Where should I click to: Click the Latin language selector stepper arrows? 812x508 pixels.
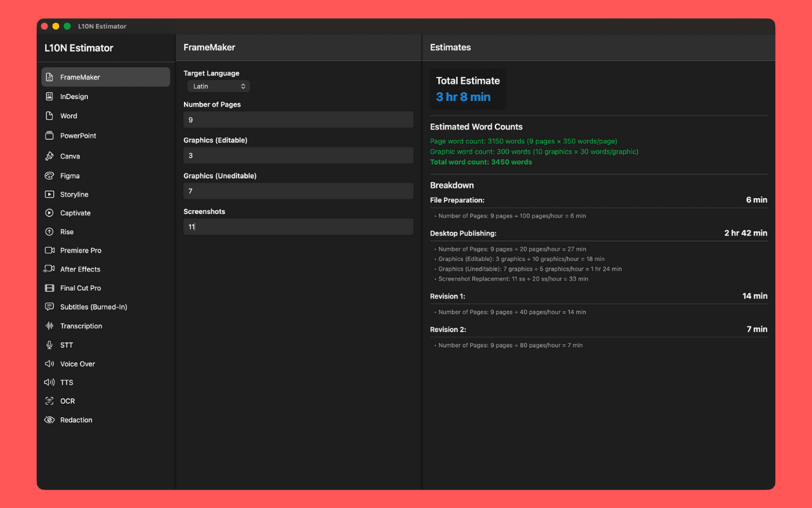click(243, 86)
